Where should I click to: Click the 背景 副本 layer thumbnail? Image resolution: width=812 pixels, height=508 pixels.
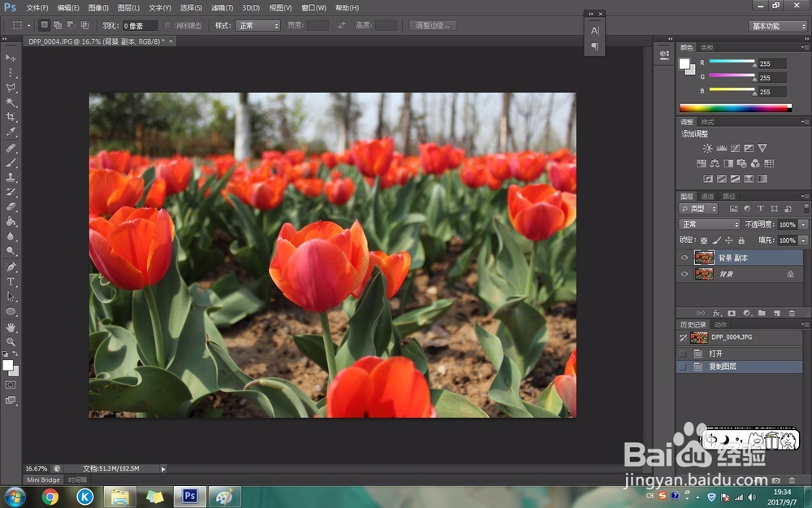click(704, 258)
